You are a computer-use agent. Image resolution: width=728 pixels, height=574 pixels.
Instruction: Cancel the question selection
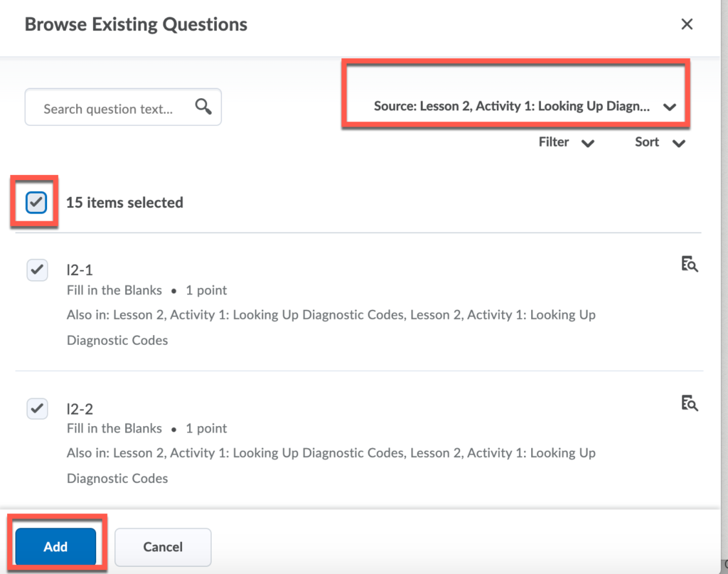pyautogui.click(x=162, y=547)
